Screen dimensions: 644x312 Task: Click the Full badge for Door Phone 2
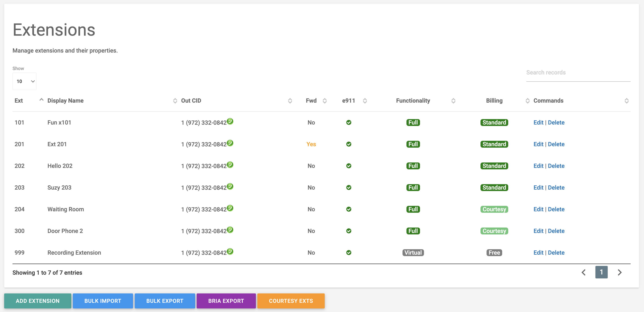[413, 231]
